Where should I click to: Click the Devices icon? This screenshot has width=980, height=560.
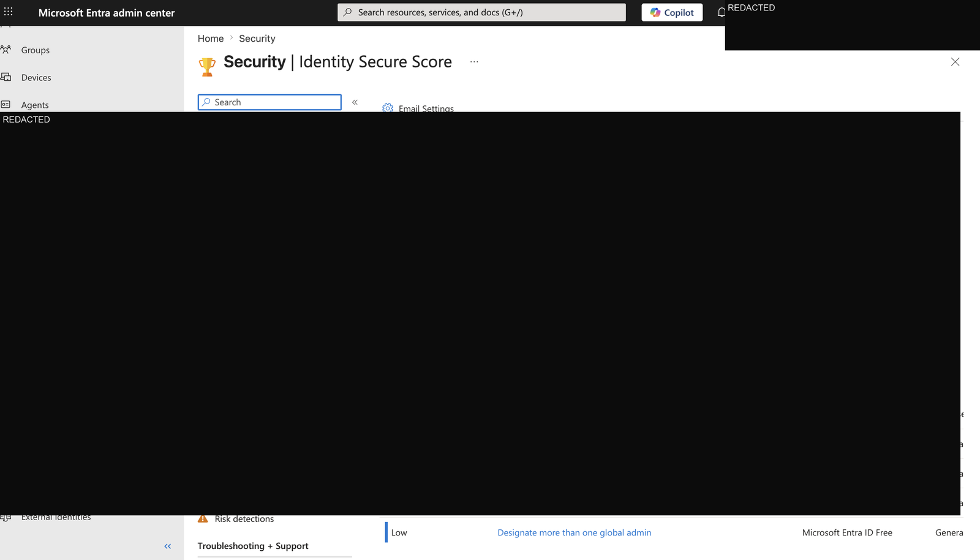(x=6, y=77)
